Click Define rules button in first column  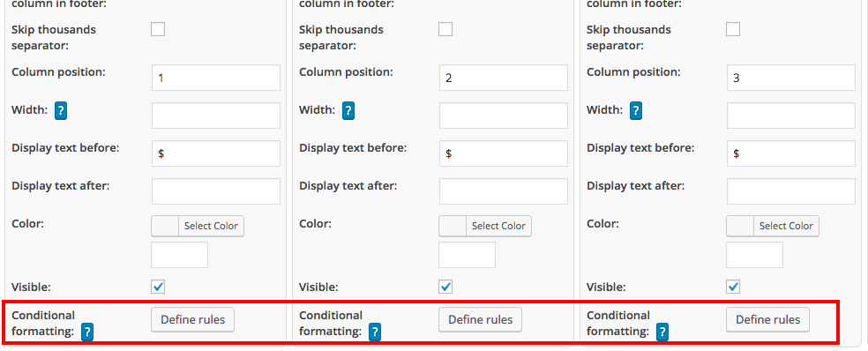192,319
